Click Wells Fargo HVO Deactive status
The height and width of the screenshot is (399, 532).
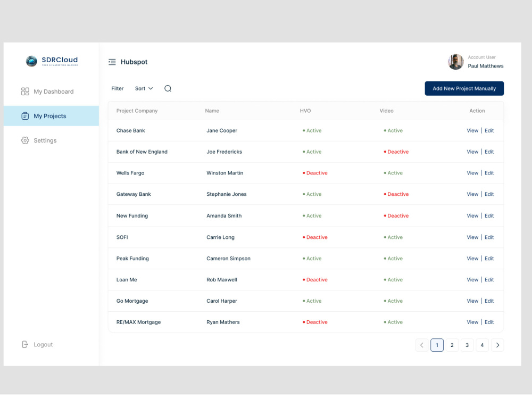point(315,173)
